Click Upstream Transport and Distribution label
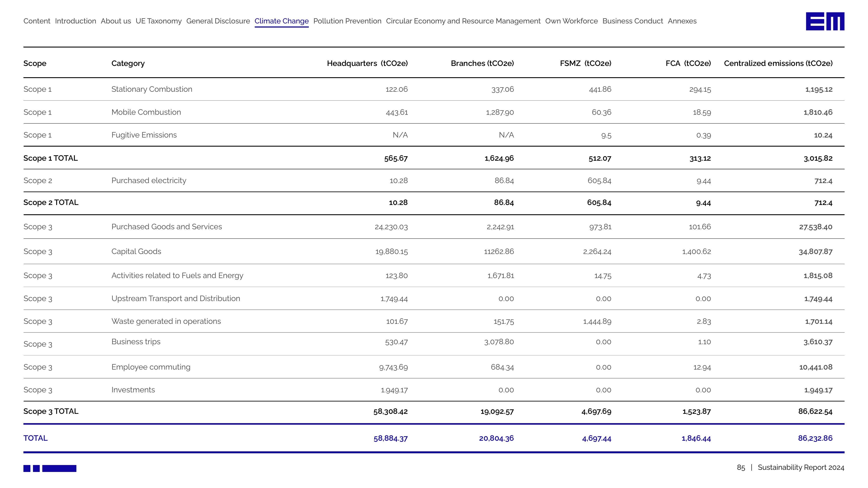Viewport: 868px width, 488px height. coord(176,298)
